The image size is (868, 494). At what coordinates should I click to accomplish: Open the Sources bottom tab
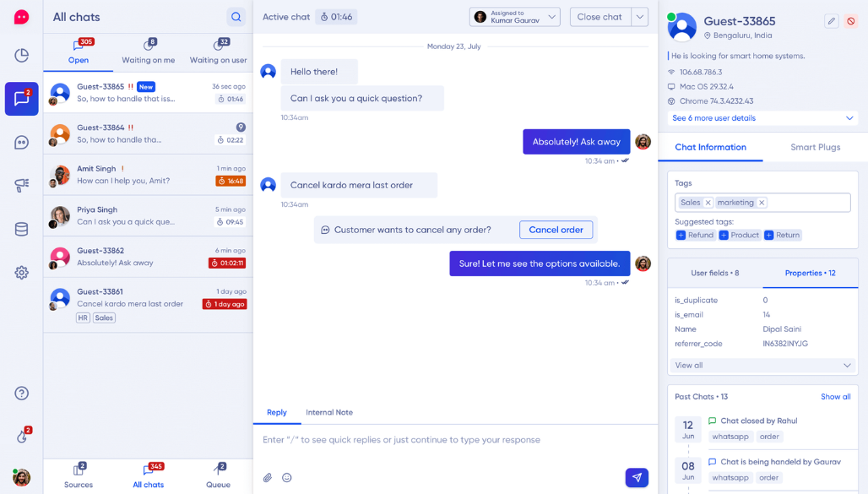[79, 476]
